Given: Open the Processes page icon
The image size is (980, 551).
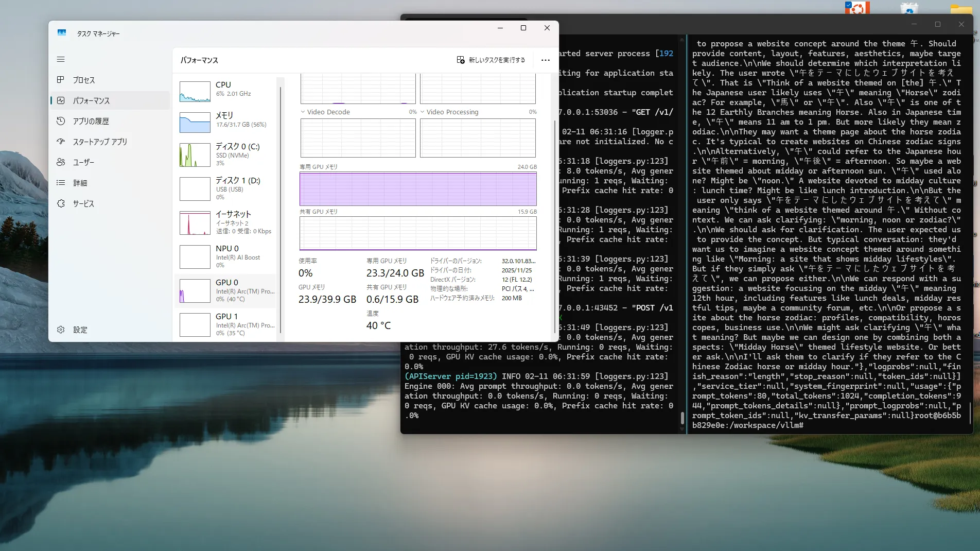Looking at the screenshot, I should pos(61,80).
